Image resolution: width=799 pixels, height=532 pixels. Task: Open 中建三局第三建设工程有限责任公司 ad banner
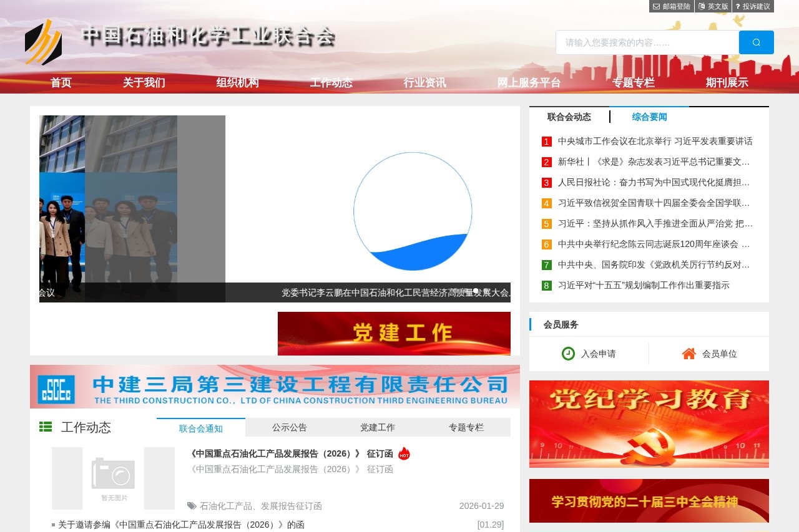(275, 387)
